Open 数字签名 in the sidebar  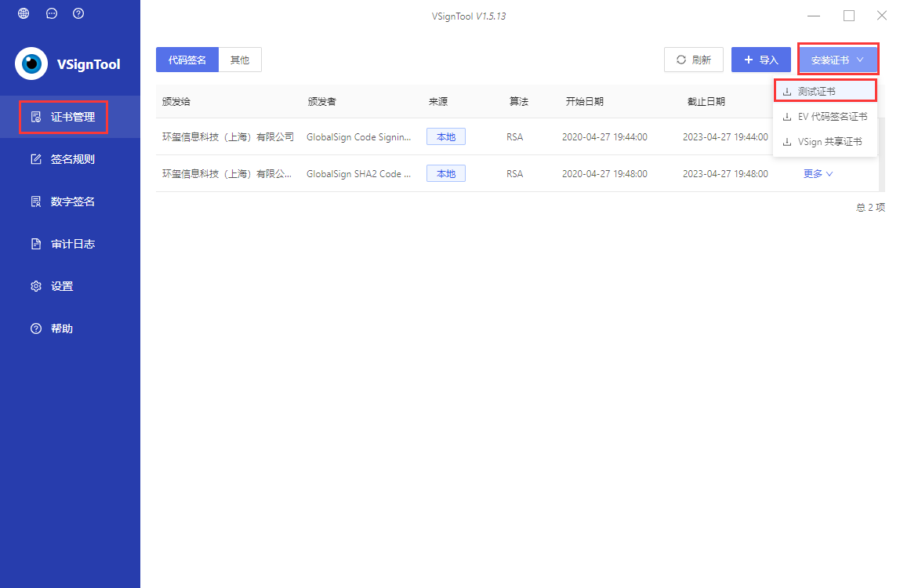[70, 201]
